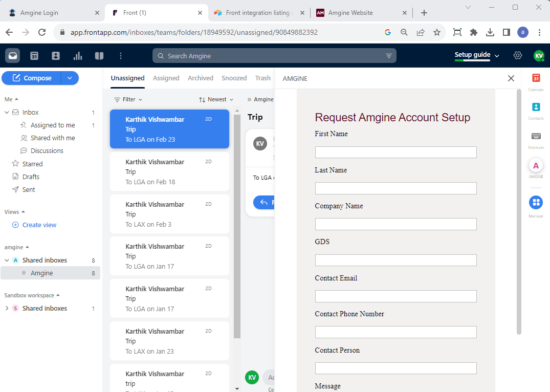This screenshot has width=550, height=392.
Task: Click the First Name input field
Action: point(395,153)
